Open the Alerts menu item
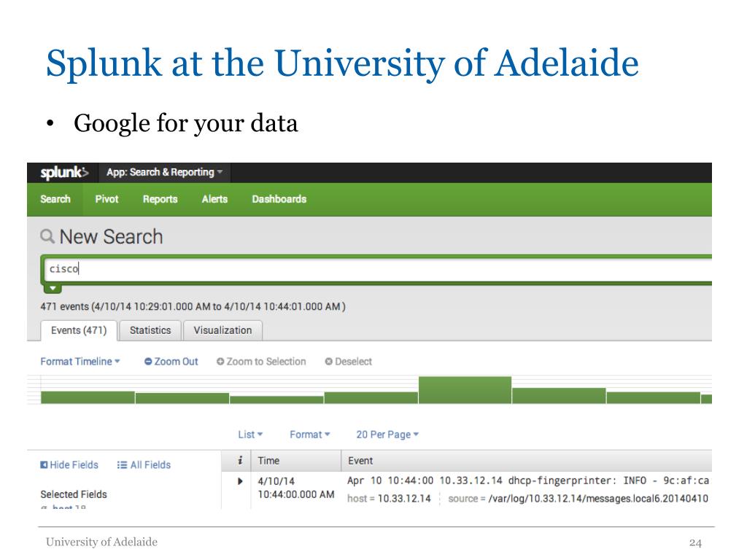The height and width of the screenshot is (560, 747). tap(214, 199)
